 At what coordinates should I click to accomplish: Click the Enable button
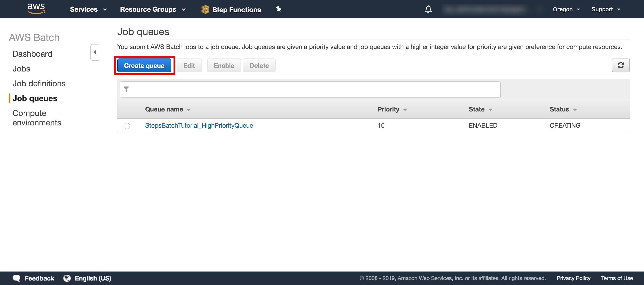(x=224, y=65)
